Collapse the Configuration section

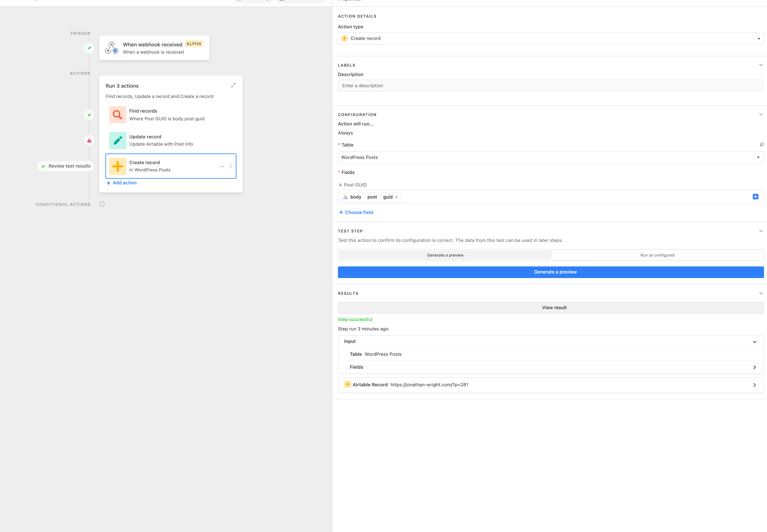point(761,114)
